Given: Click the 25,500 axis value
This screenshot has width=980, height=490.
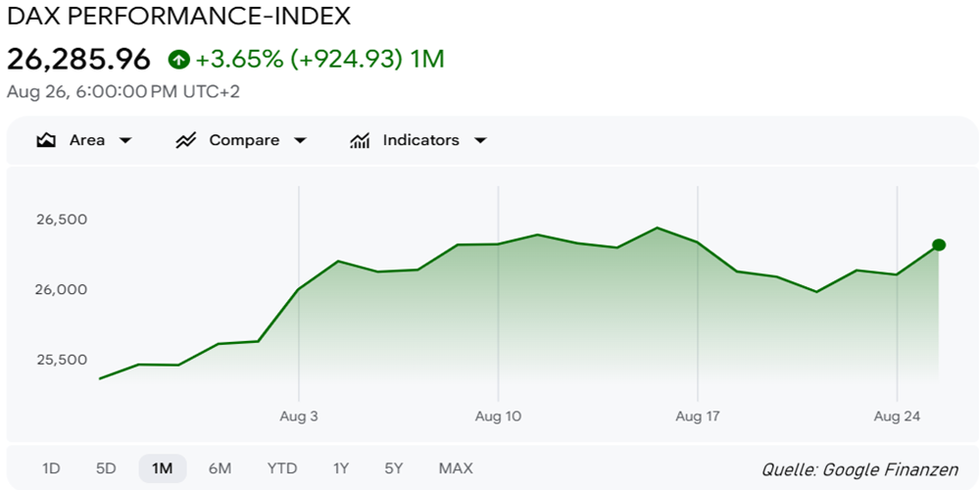Looking at the screenshot, I should click(x=61, y=360).
